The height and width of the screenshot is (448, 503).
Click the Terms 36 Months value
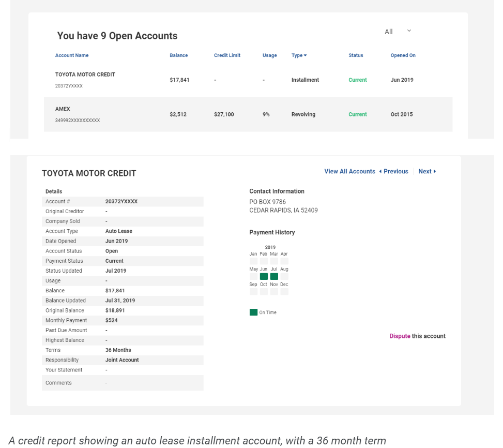click(x=118, y=350)
